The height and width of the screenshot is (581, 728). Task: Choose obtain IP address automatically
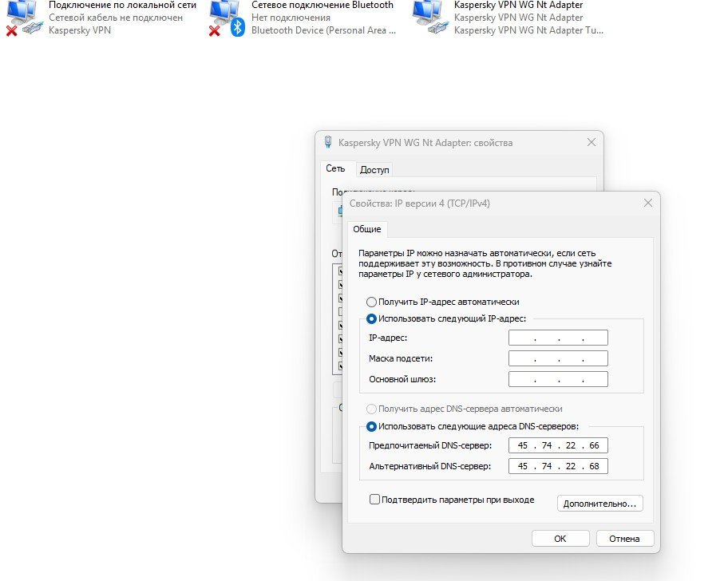pos(371,302)
